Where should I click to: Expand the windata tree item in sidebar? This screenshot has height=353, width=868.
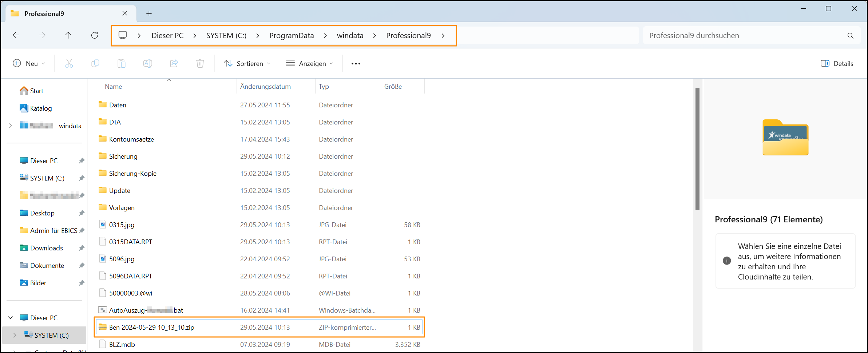tap(11, 126)
